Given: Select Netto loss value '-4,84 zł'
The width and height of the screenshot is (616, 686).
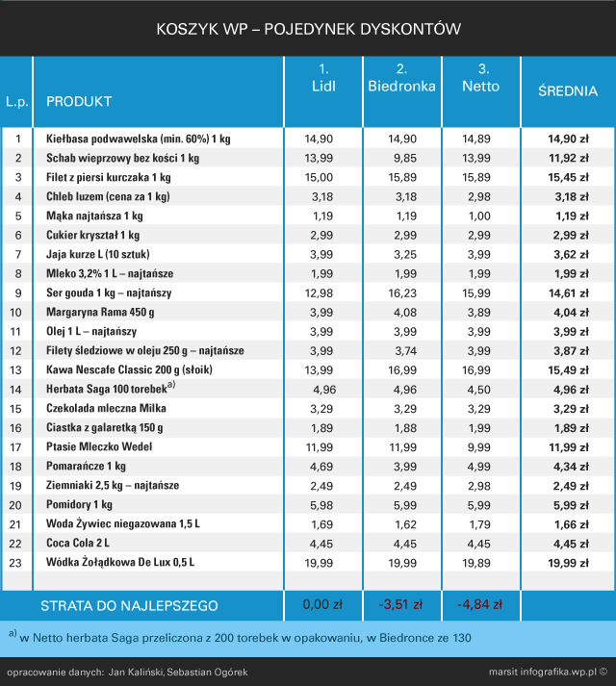Looking at the screenshot, I should pyautogui.click(x=480, y=604).
